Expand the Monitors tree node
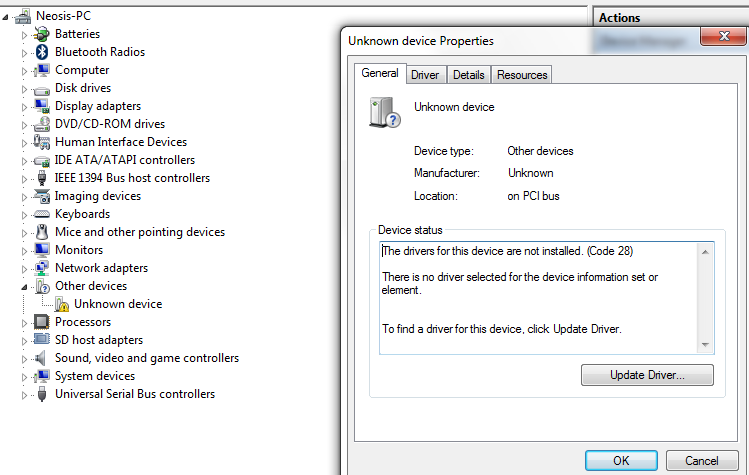The height and width of the screenshot is (475, 749). point(24,250)
